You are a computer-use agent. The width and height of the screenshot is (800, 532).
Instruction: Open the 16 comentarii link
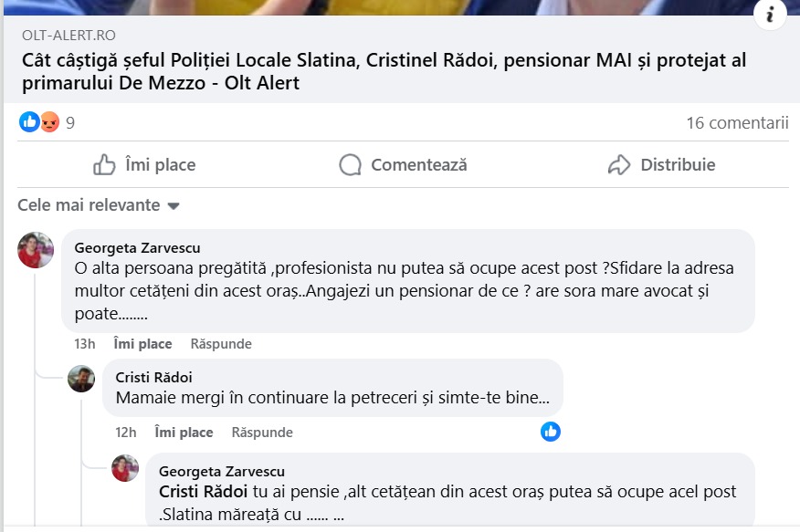click(736, 122)
